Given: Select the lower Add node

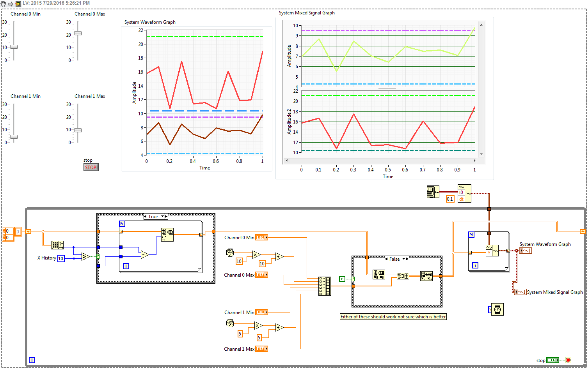Looking at the screenshot, I should pyautogui.click(x=279, y=328).
